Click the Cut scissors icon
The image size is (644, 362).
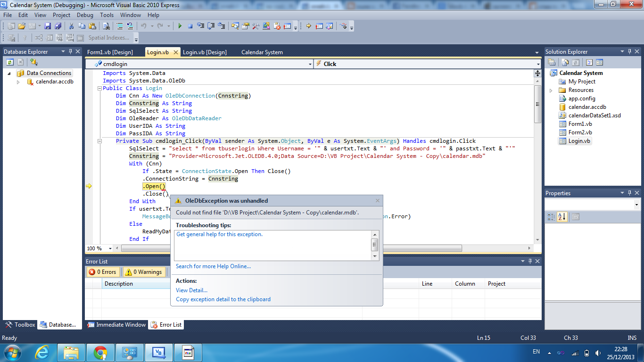point(71,26)
